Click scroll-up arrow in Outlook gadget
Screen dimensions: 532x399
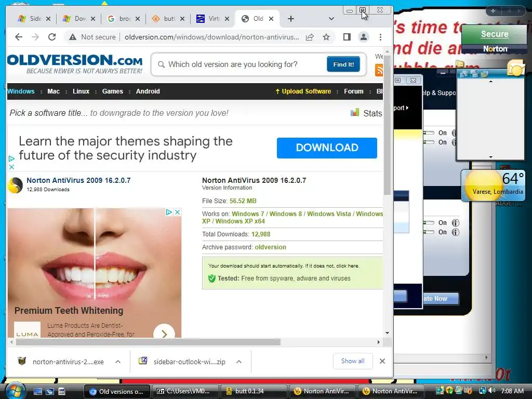490,82
